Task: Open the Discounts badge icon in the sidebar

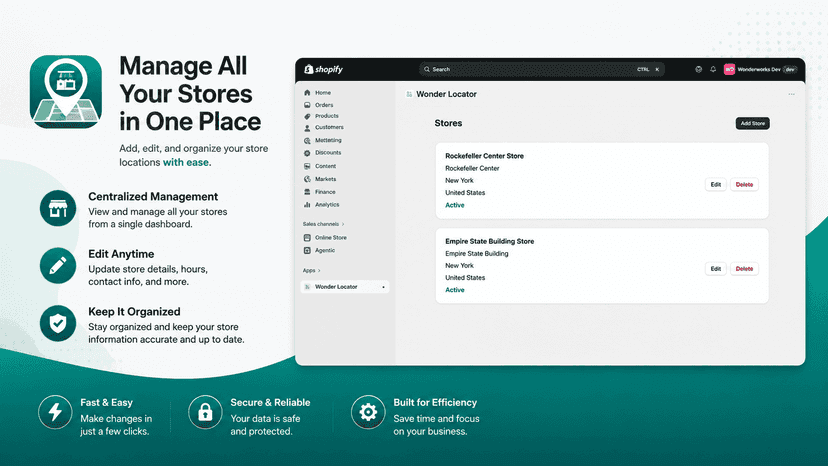Action: click(307, 153)
